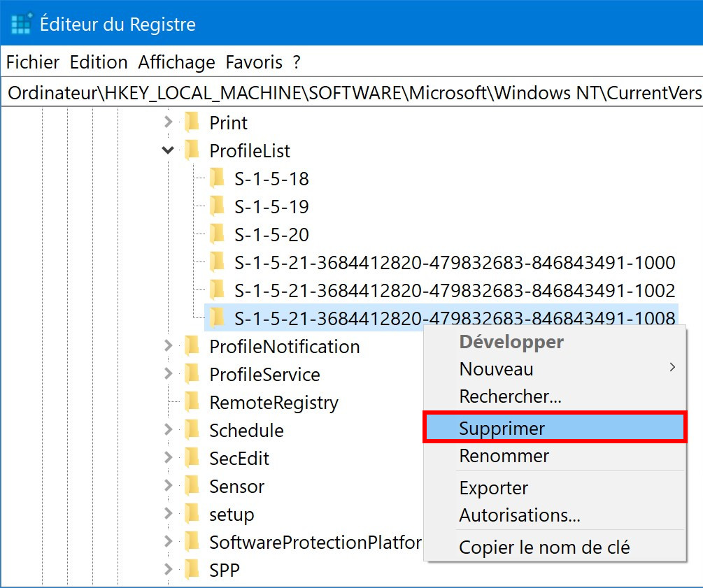Click the SecEdit folder icon
Image resolution: width=703 pixels, height=588 pixels.
tap(192, 457)
